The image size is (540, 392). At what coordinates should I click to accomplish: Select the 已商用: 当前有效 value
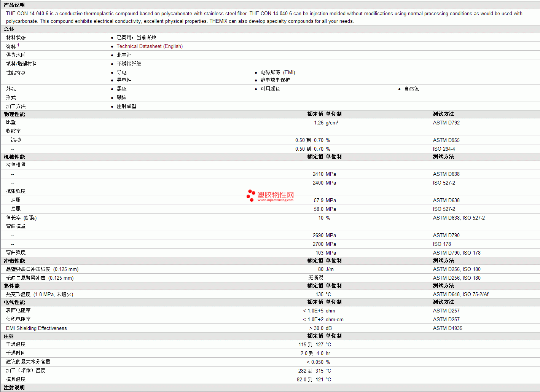click(x=136, y=37)
